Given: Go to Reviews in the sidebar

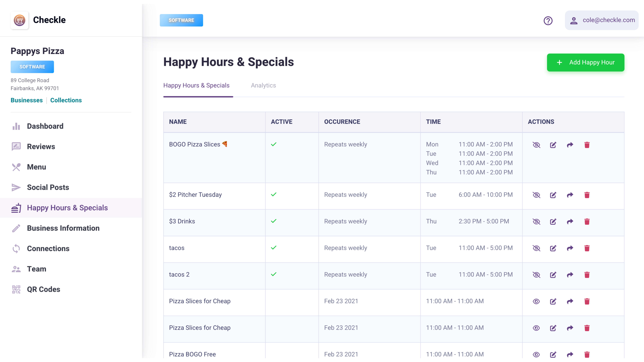Looking at the screenshot, I should [71, 147].
